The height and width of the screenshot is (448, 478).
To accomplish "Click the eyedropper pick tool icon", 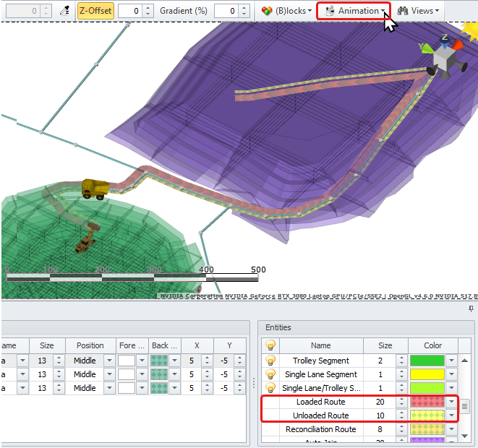I will pyautogui.click(x=64, y=11).
